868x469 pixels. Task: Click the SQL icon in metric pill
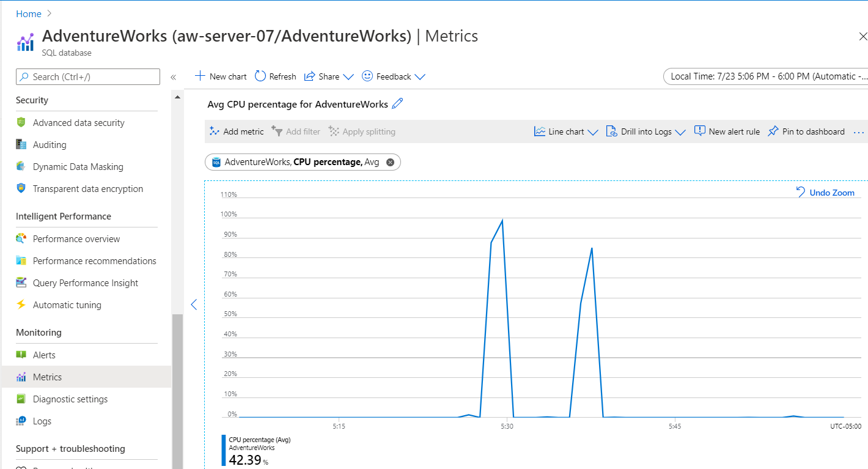coord(216,162)
